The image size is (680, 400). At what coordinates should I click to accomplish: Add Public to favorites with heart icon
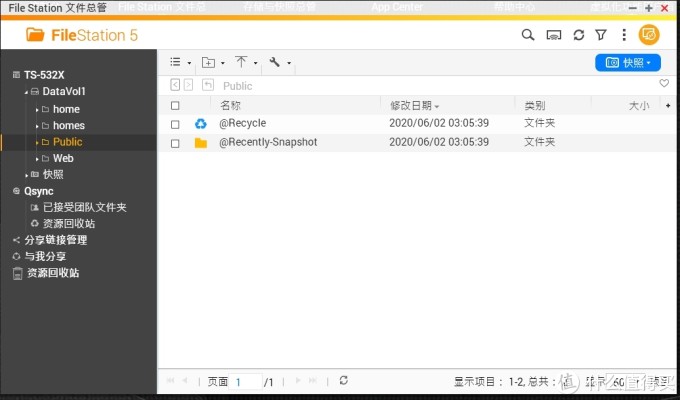(x=664, y=83)
